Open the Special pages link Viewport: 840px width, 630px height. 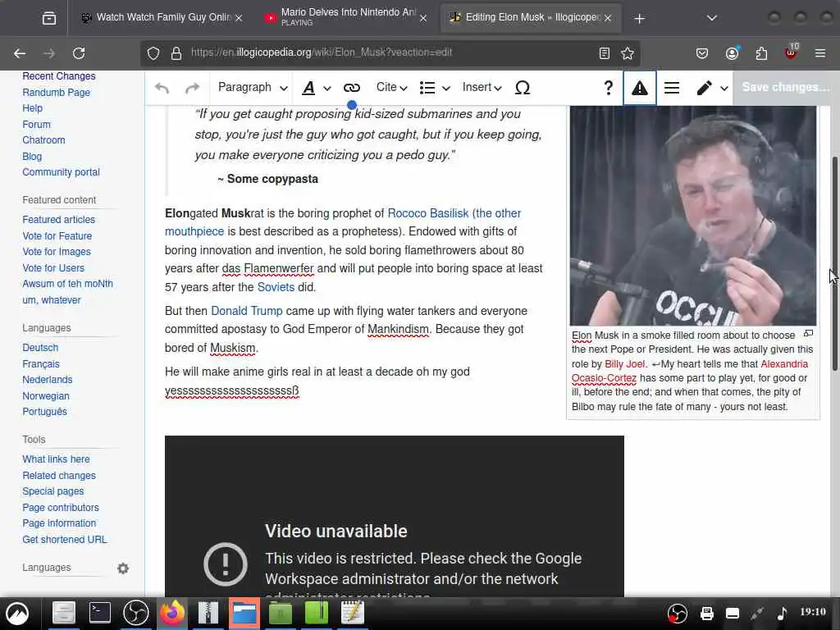tap(53, 491)
